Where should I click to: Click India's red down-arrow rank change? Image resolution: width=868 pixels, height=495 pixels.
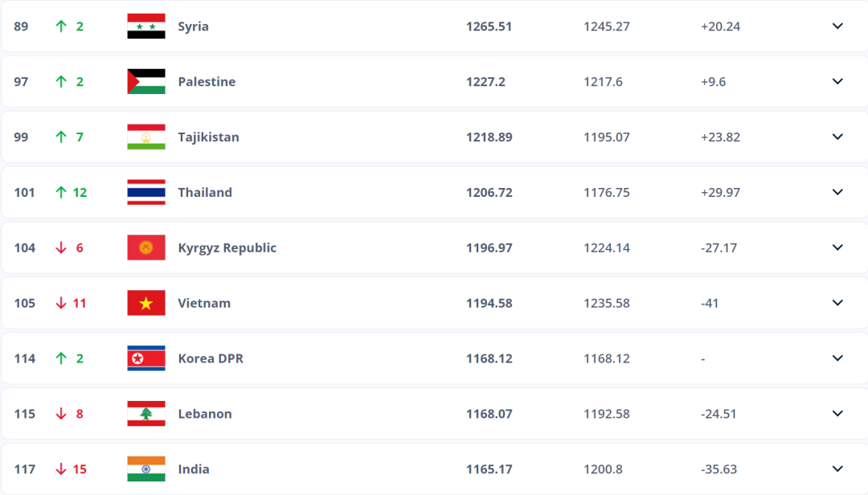pyautogui.click(x=72, y=469)
